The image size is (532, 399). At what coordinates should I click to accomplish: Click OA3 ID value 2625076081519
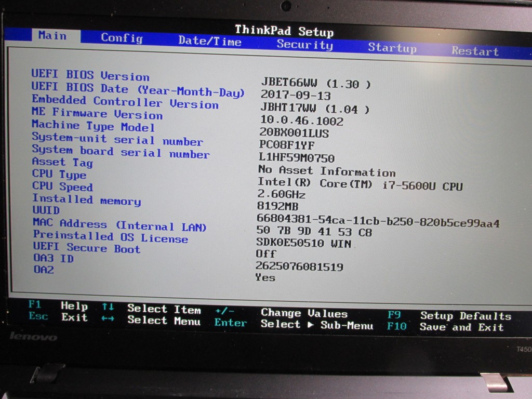point(299,267)
